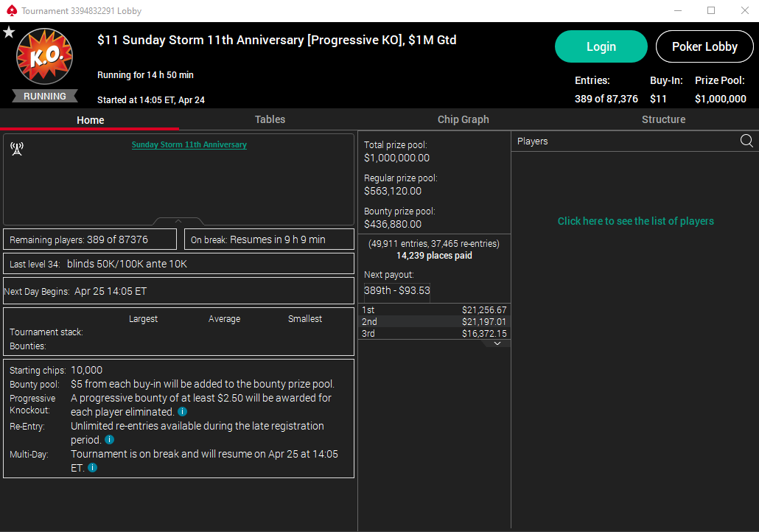Image resolution: width=759 pixels, height=532 pixels.
Task: Click the broadcast antenna icon
Action: pyautogui.click(x=17, y=149)
